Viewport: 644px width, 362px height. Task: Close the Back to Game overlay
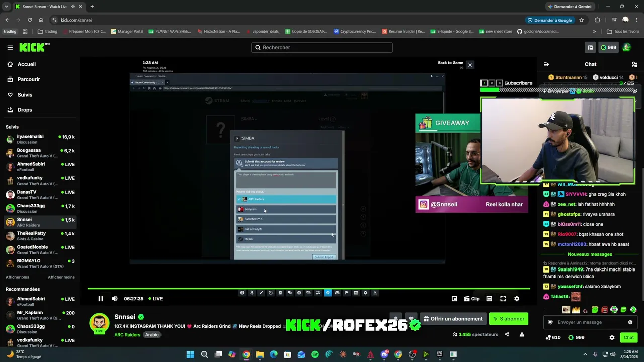tap(470, 65)
